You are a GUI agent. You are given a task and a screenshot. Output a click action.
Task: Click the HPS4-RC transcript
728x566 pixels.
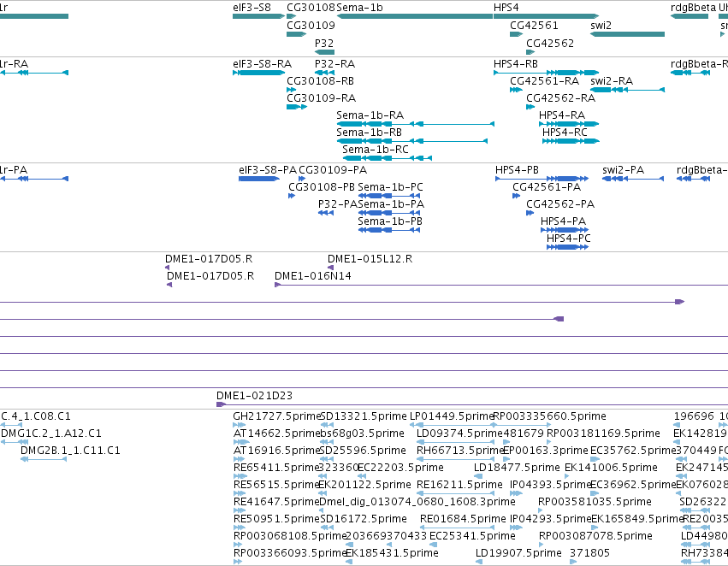(x=571, y=141)
